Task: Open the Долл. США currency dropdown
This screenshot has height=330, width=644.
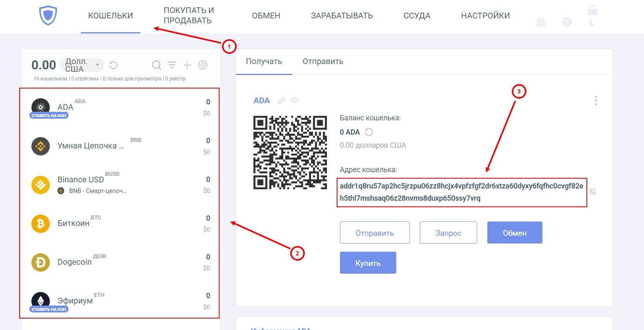Action: 82,65
